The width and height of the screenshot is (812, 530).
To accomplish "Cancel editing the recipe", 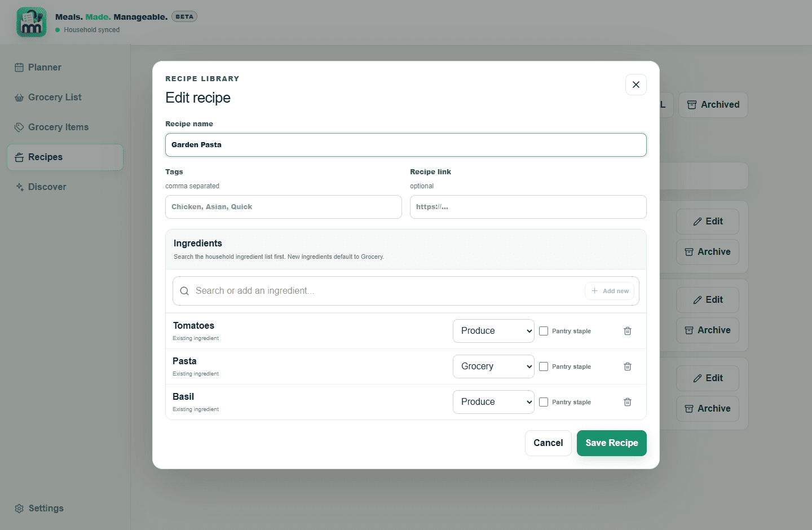I will pyautogui.click(x=548, y=443).
